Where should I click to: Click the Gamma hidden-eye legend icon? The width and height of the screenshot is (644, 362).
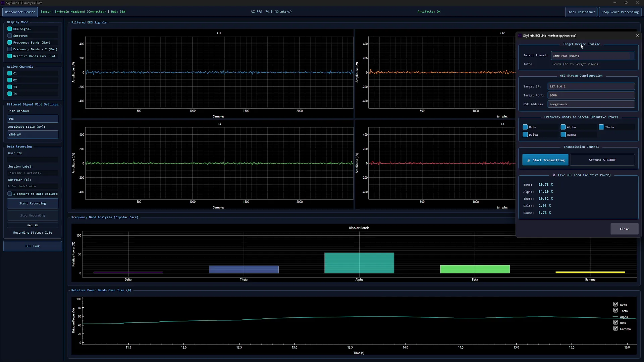(x=615, y=328)
